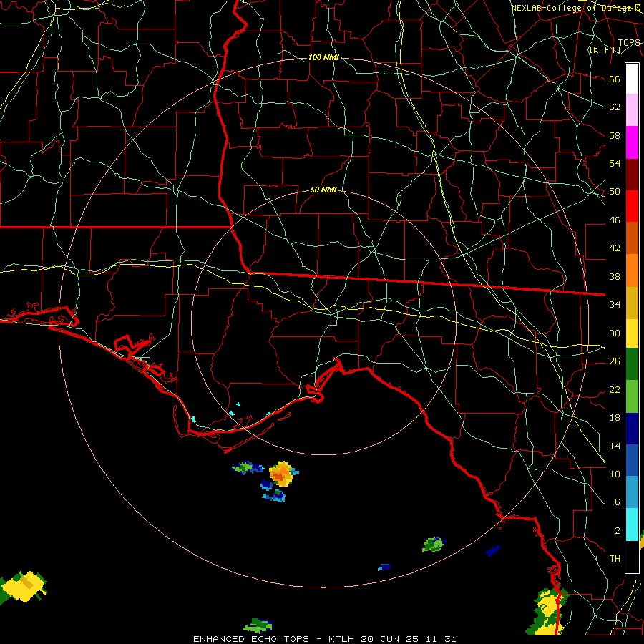Click the 50 legend value
This screenshot has height=644, width=644.
coord(615,192)
